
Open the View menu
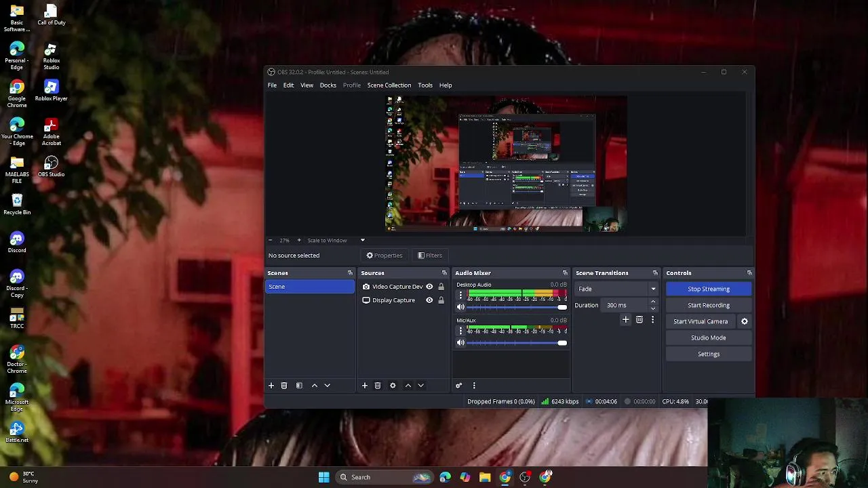click(x=307, y=85)
